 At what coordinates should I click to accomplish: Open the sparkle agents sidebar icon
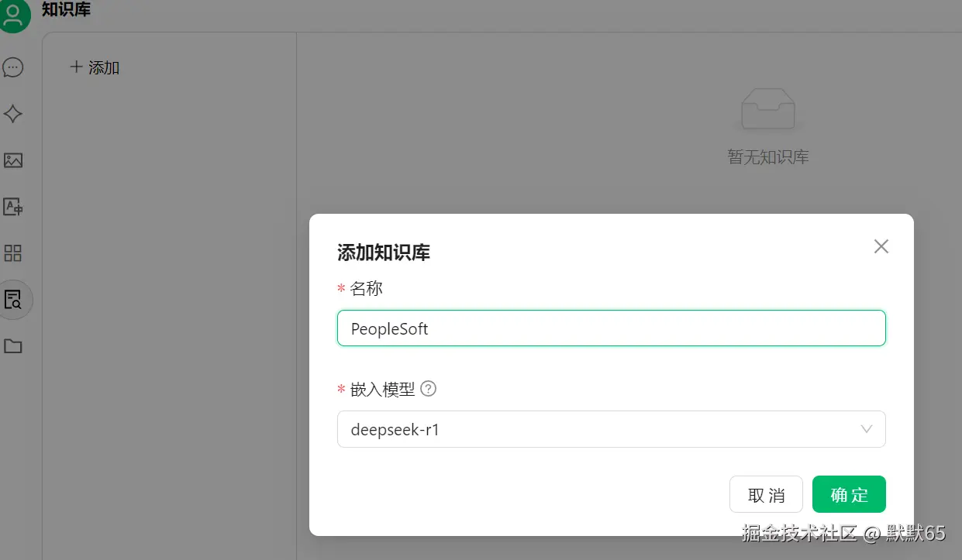pos(13,114)
